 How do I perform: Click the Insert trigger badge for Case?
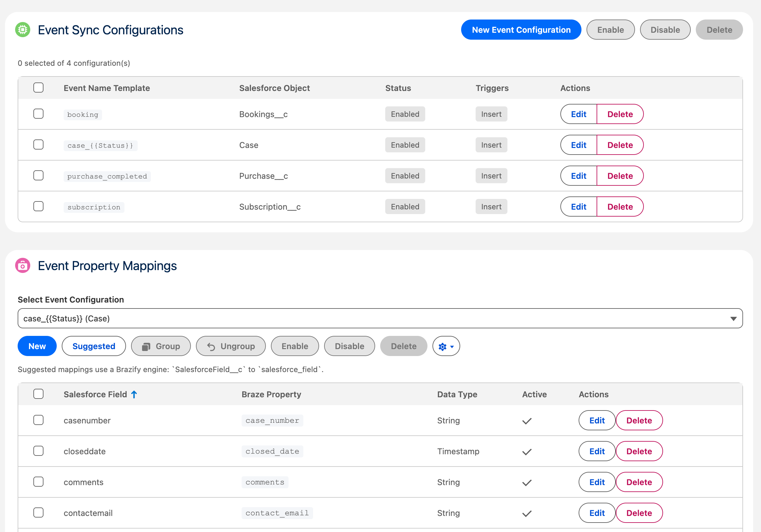(491, 145)
